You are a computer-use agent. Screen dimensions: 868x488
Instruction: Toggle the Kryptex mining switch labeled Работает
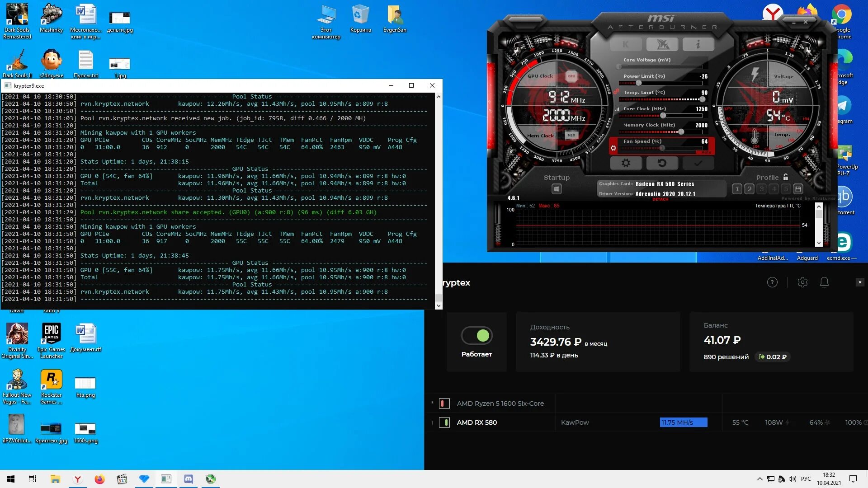pyautogui.click(x=476, y=336)
